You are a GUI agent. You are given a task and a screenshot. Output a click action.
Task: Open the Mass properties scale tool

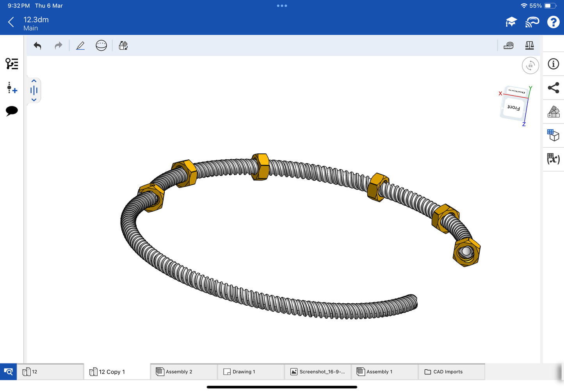(529, 46)
